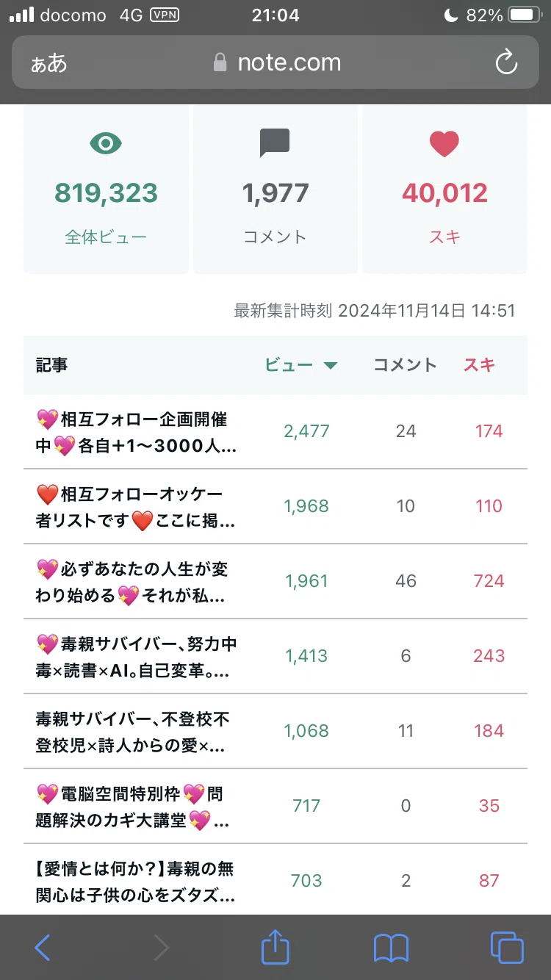
Task: Open the tabs overview icon
Action: tap(507, 948)
